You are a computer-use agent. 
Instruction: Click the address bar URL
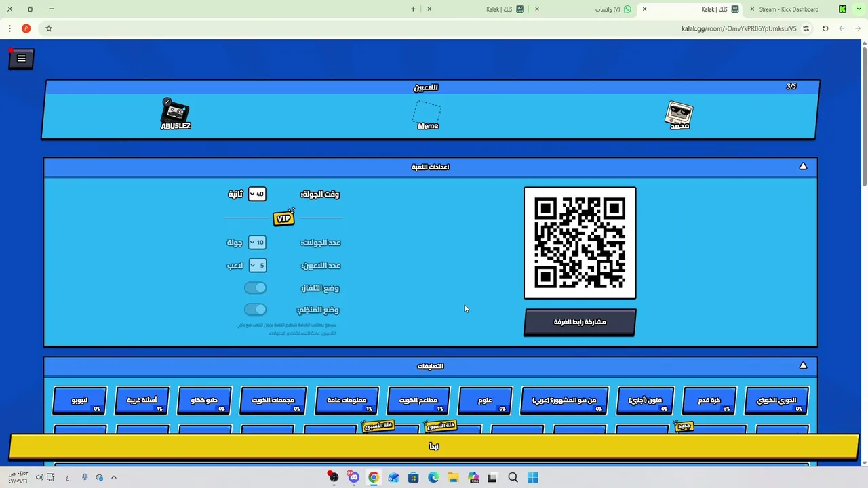pyautogui.click(x=738, y=28)
